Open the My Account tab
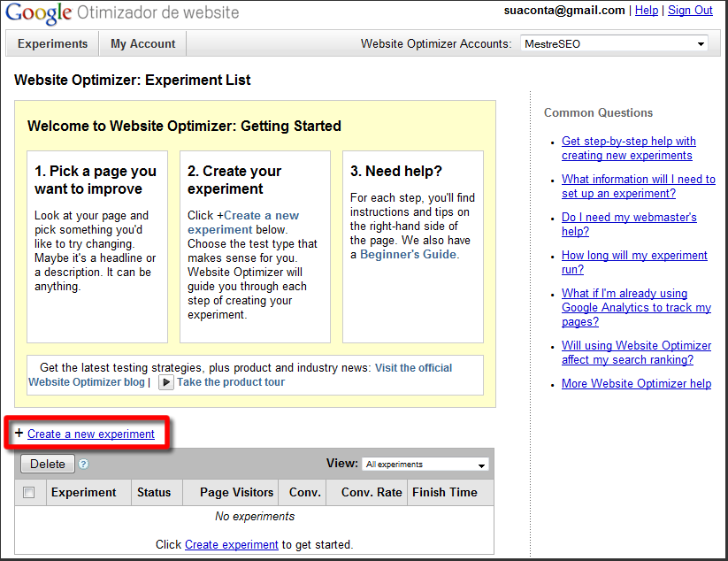The image size is (728, 561). point(142,43)
